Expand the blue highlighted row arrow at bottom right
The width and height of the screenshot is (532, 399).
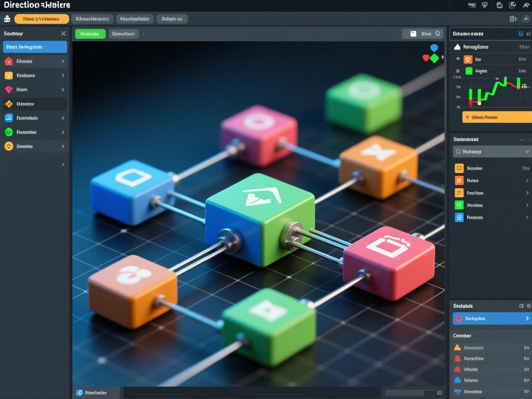[x=527, y=319]
